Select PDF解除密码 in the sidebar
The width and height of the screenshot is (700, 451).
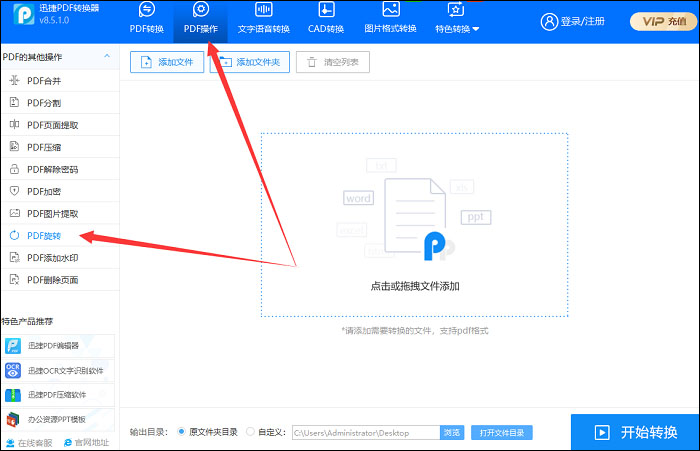pos(60,169)
